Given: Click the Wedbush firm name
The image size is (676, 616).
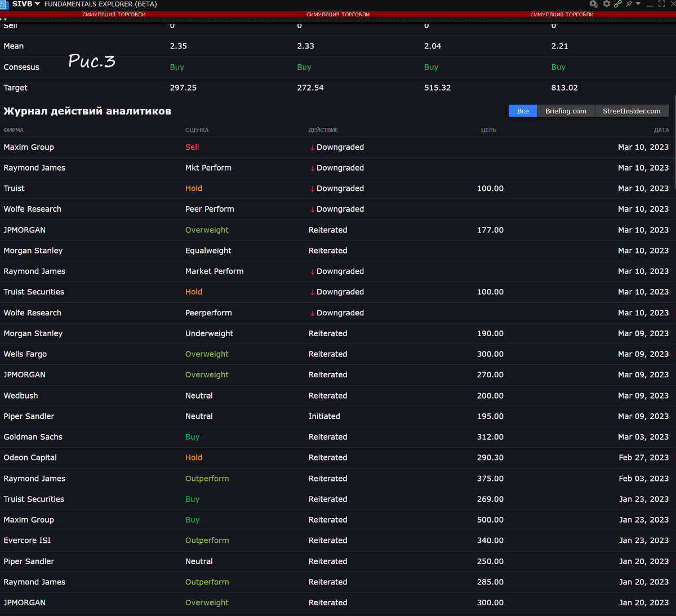Looking at the screenshot, I should click(x=21, y=396).
